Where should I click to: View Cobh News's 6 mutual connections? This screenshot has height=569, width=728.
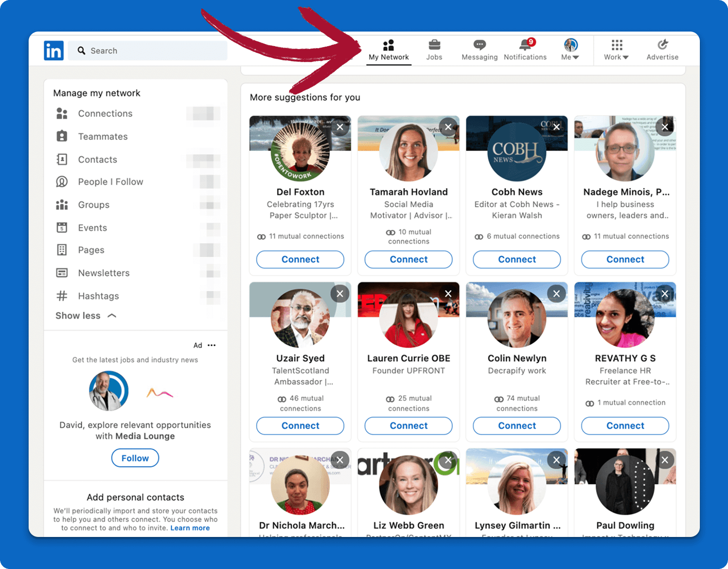517,236
